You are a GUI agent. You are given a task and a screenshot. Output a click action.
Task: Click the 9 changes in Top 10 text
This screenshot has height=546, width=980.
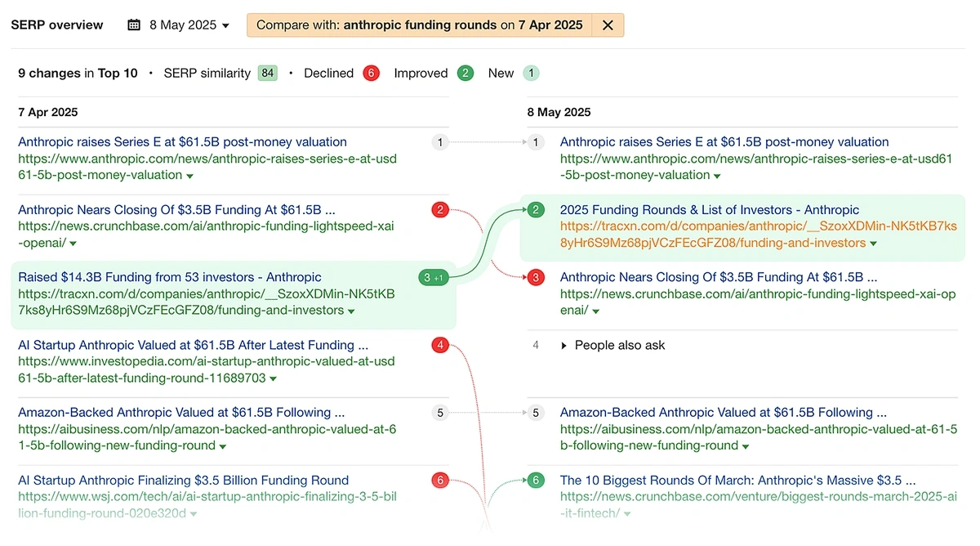[78, 73]
